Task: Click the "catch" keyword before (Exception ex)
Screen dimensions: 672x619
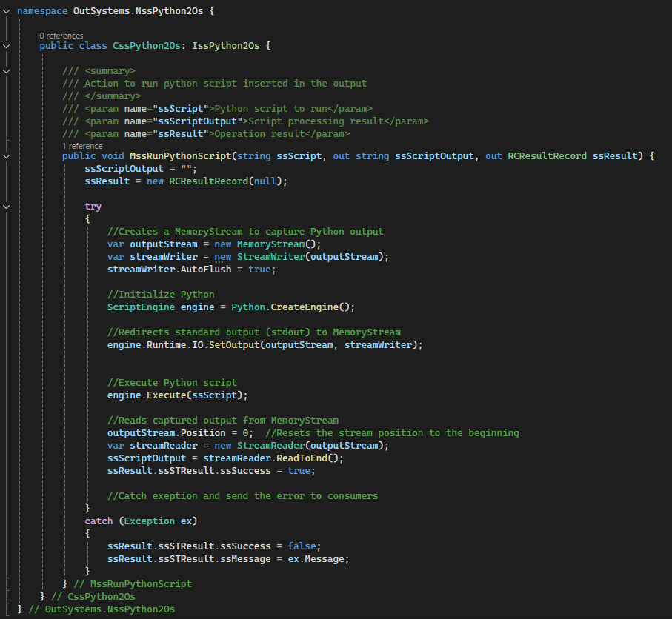Action: tap(99, 521)
